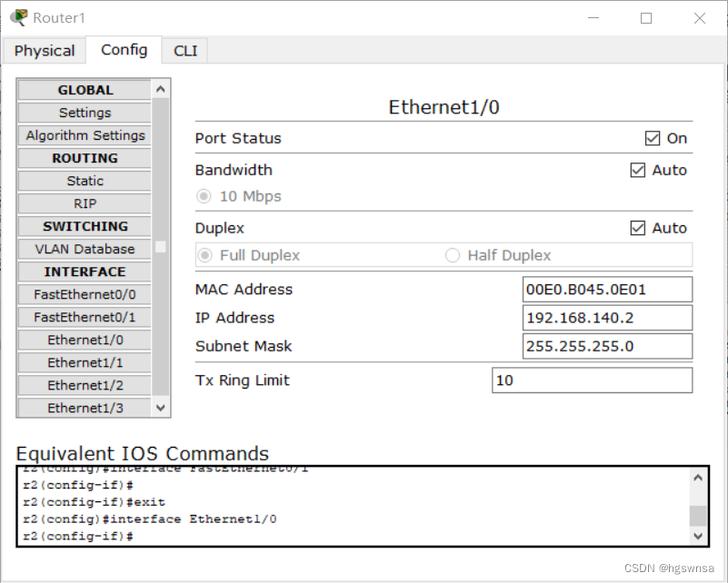Toggle the Port Status On checkbox
728x583 pixels.
tap(652, 138)
